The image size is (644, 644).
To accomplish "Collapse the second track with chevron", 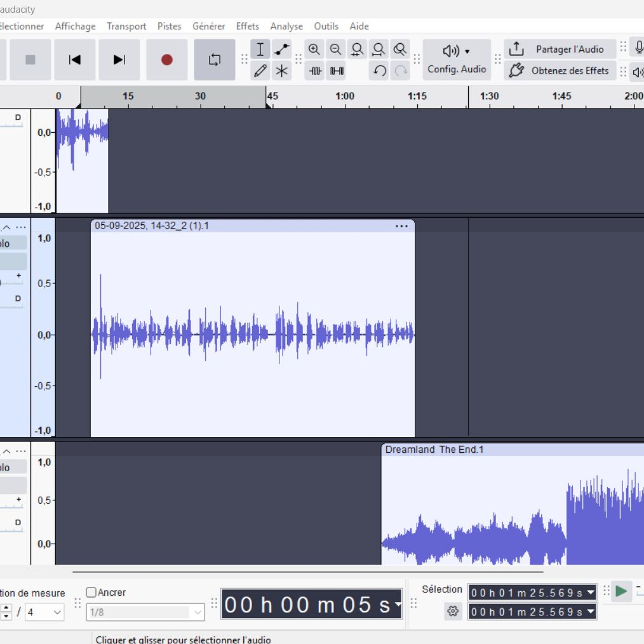I will [7, 227].
